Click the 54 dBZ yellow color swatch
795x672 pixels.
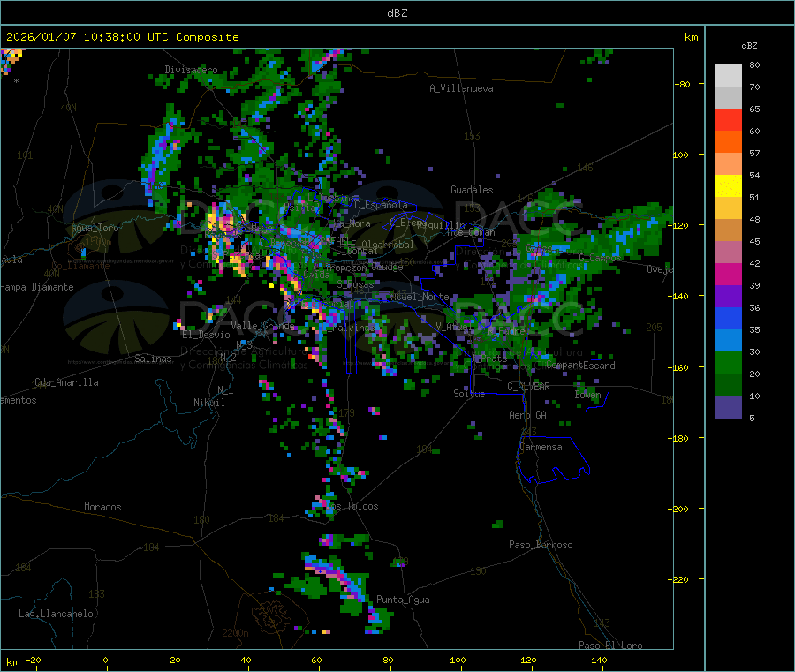point(728,186)
